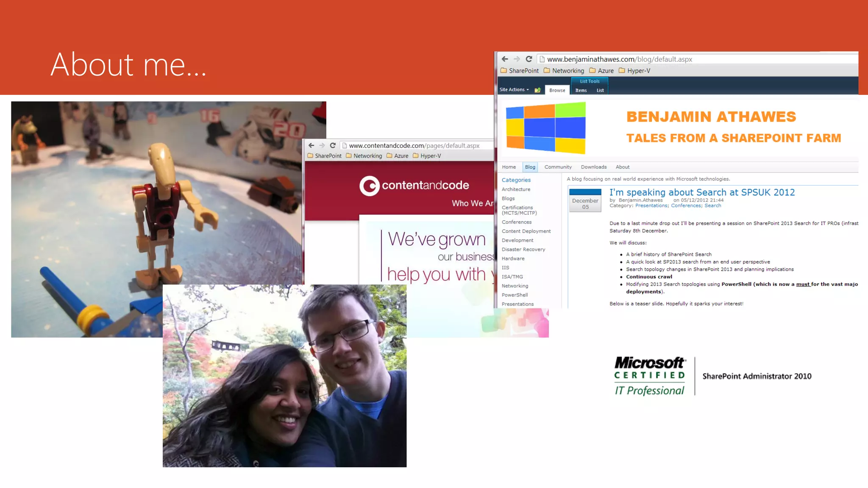Open the 'I'm speaking about Search at SPSUK 2012' post

point(702,192)
